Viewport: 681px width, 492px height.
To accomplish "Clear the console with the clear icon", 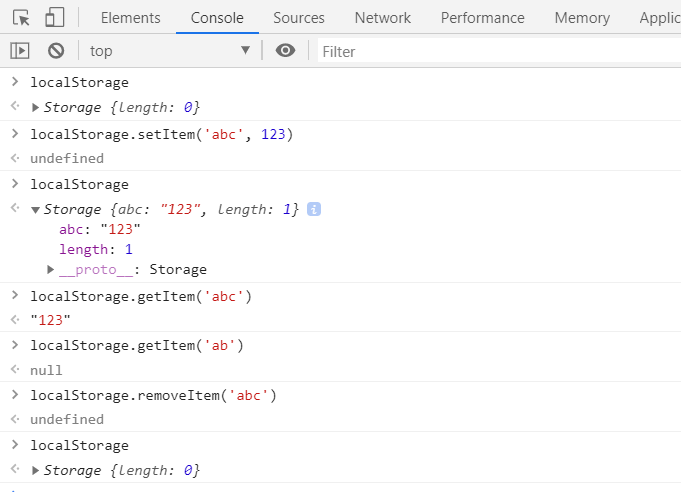I will (x=56, y=51).
